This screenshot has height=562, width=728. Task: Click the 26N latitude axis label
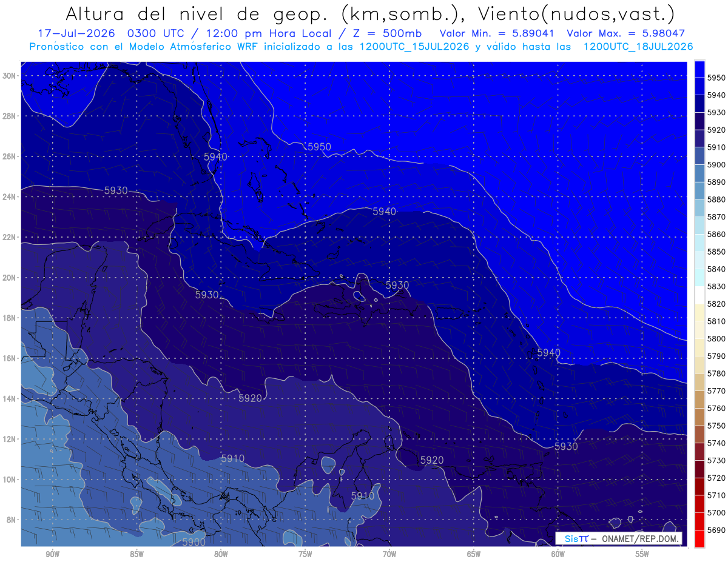pos(9,156)
